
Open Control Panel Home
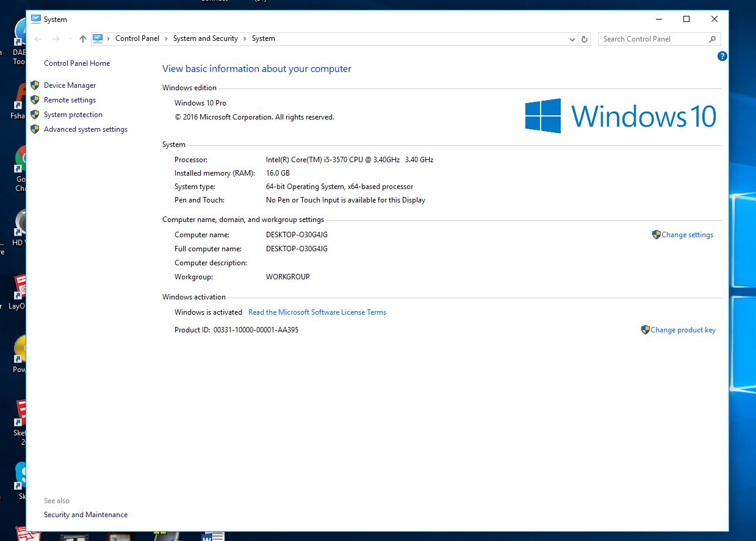(x=77, y=63)
